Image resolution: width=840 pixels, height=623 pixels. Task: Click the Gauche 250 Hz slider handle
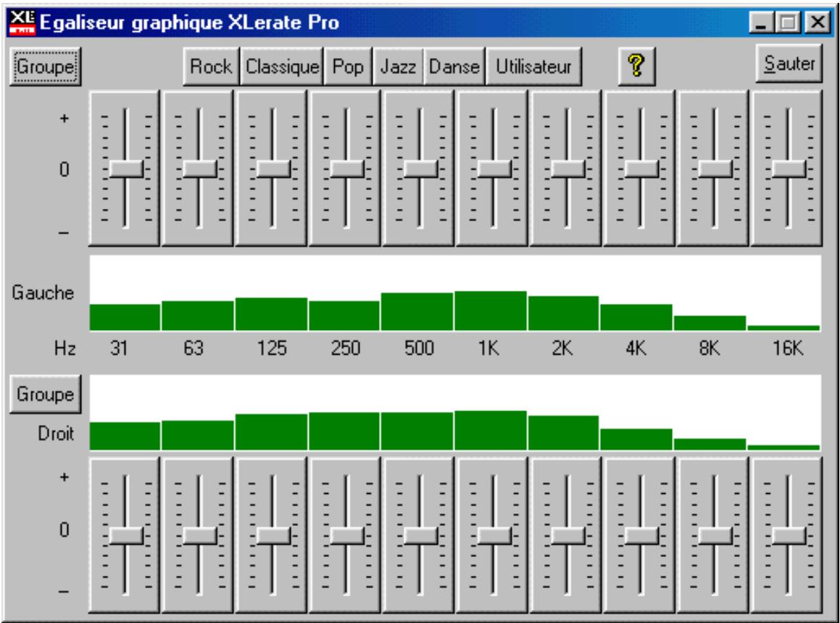(x=346, y=169)
